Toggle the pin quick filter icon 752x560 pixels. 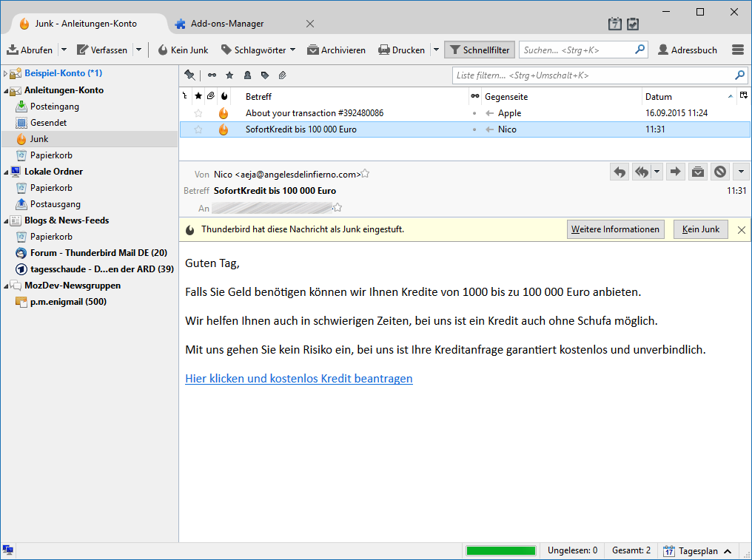tap(190, 75)
